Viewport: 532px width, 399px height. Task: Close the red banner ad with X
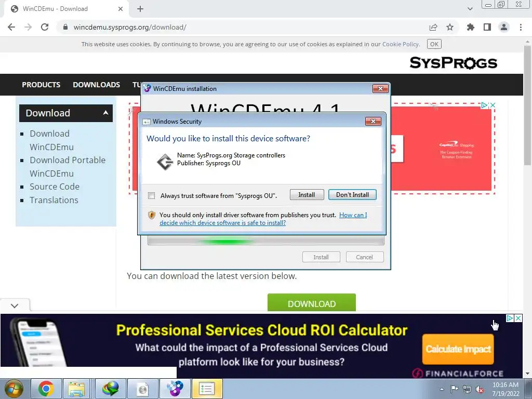pos(493,105)
